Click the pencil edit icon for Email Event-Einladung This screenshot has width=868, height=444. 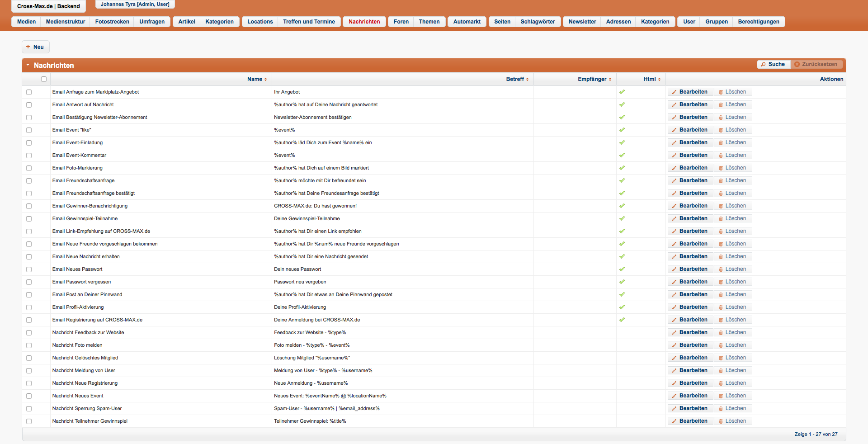(x=674, y=143)
